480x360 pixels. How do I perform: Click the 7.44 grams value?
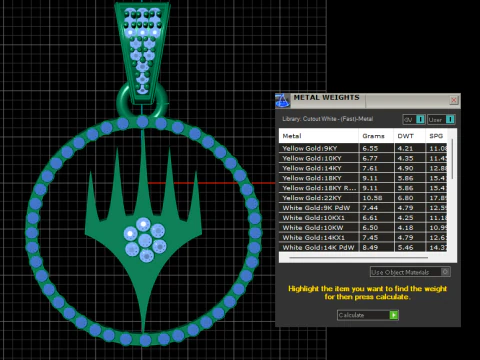[x=370, y=208]
